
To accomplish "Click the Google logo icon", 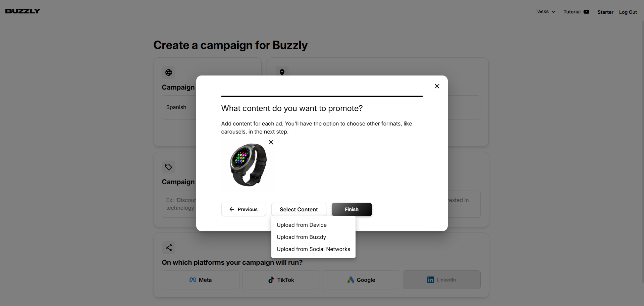I will pyautogui.click(x=351, y=280).
